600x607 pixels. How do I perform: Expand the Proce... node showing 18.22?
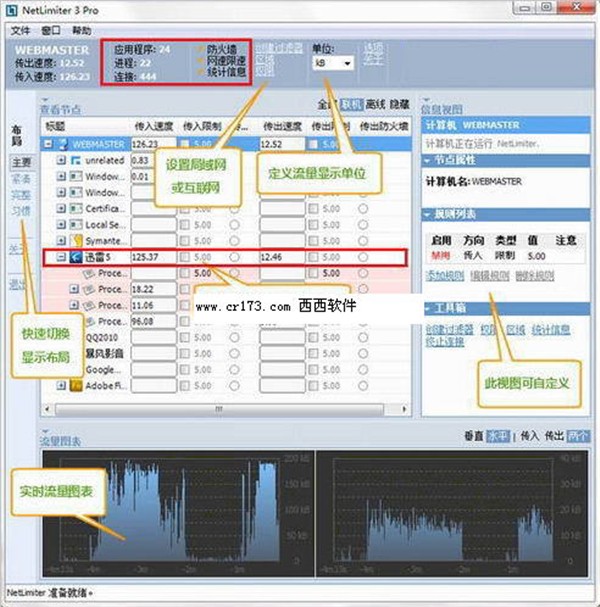click(74, 289)
